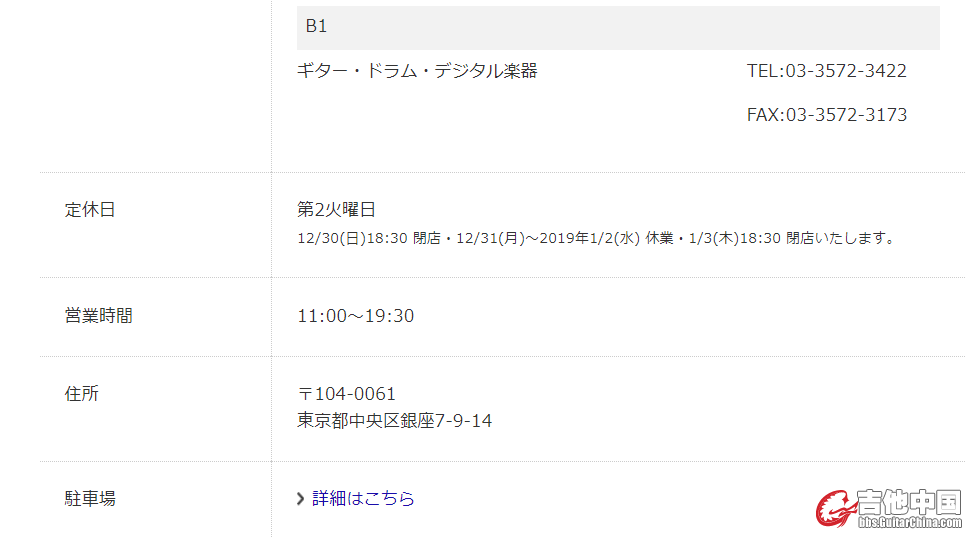Click the GuitarChina dragon logo icon
This screenshot has width=969, height=538.
click(x=836, y=508)
